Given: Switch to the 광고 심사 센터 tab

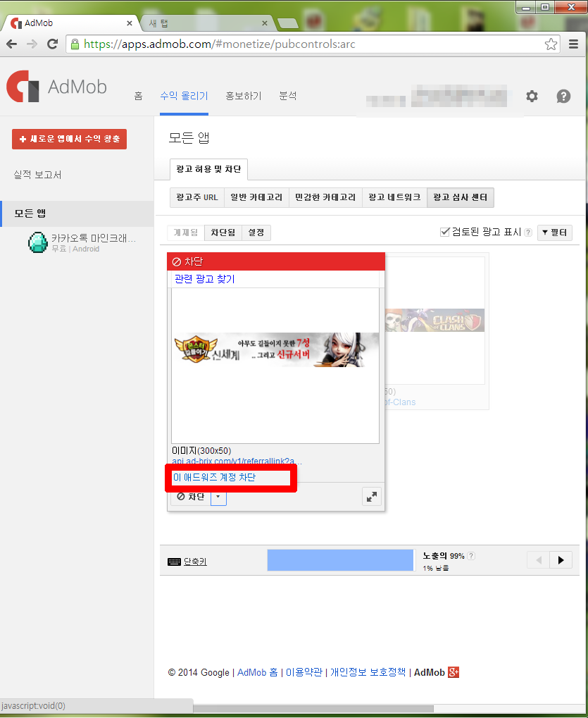Looking at the screenshot, I should pyautogui.click(x=461, y=197).
